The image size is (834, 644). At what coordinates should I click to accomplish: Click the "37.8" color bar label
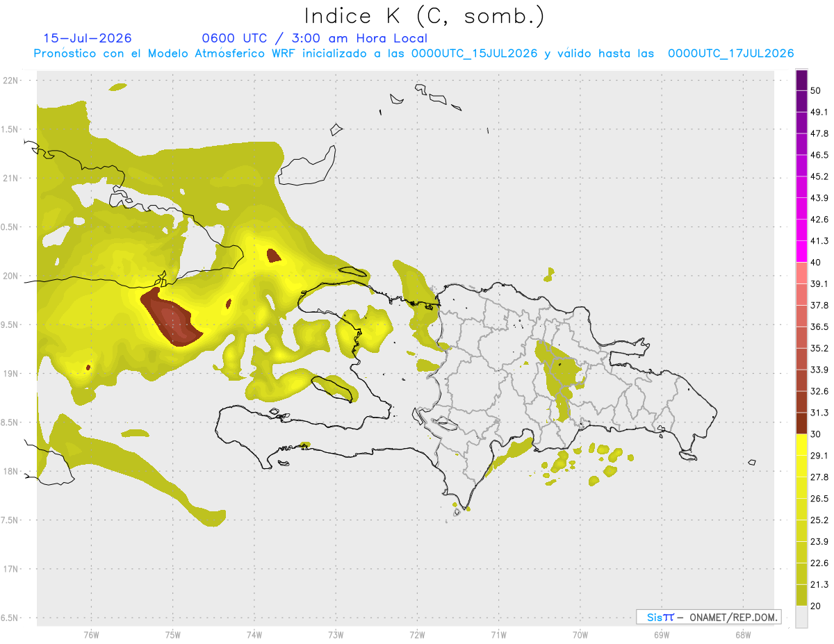coord(819,306)
